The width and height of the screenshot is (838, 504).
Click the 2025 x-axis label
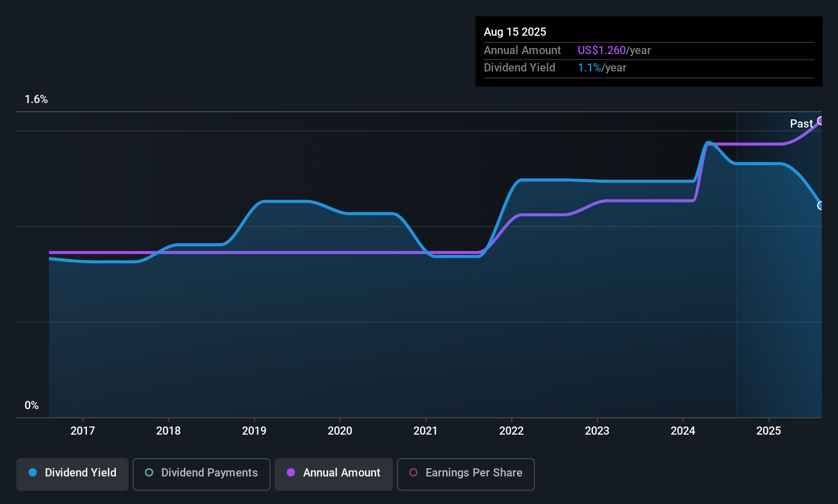pos(769,431)
